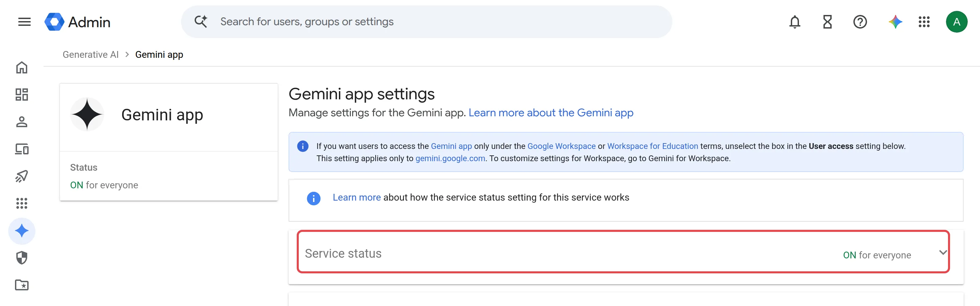
Task: Click the Gemini app star logo
Action: 87,115
